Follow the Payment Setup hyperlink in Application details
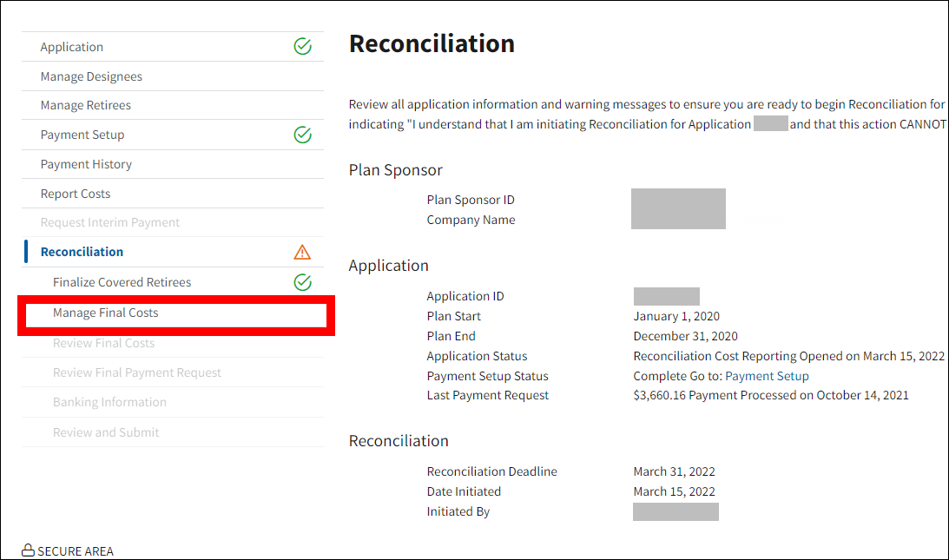Screen dimensions: 949x560 (767, 376)
